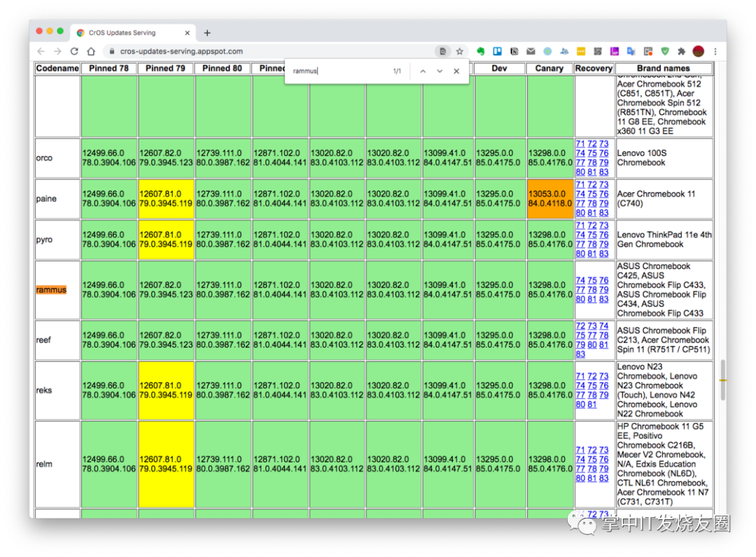
Task: Click the yellow Pinned 79 cell in reks row
Action: point(166,390)
